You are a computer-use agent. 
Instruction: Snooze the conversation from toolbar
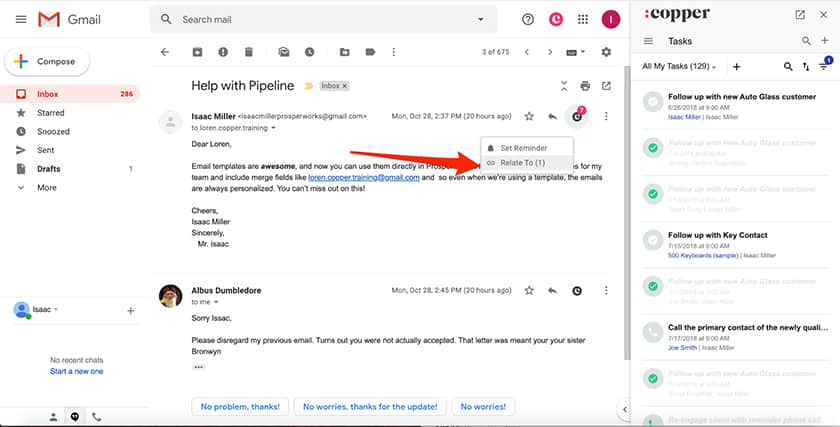310,52
